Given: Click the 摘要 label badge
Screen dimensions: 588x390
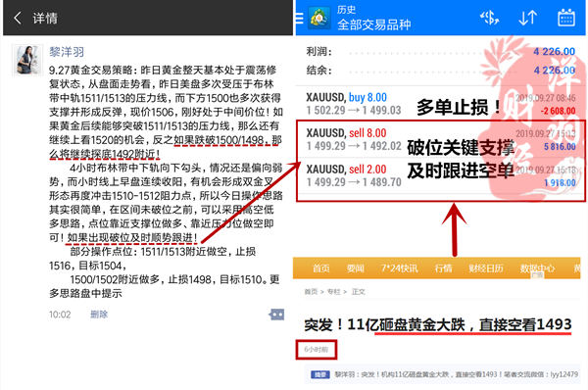Looking at the screenshot, I should pos(320,374).
